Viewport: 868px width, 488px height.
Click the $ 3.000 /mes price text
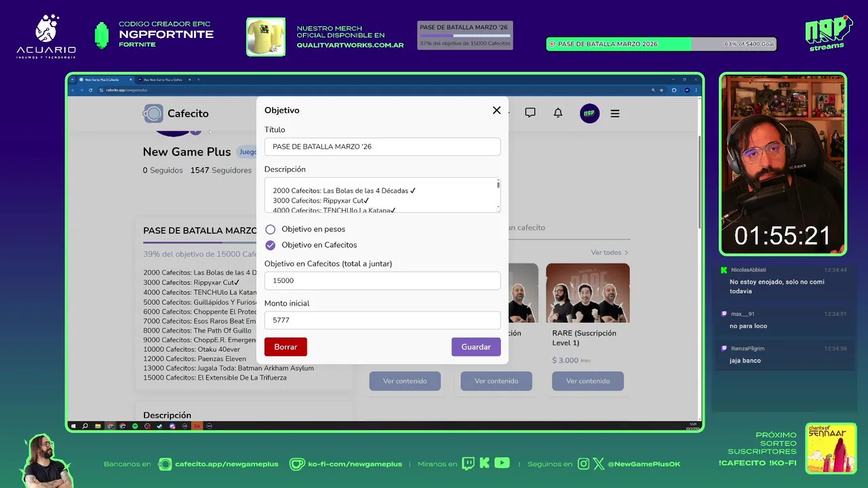(572, 361)
